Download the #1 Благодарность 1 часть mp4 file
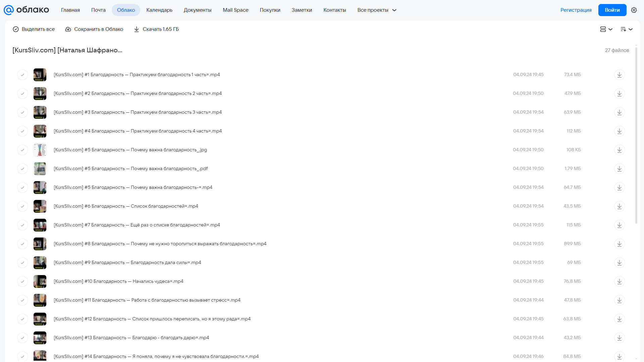Image resolution: width=644 pixels, height=362 pixels. click(x=619, y=75)
